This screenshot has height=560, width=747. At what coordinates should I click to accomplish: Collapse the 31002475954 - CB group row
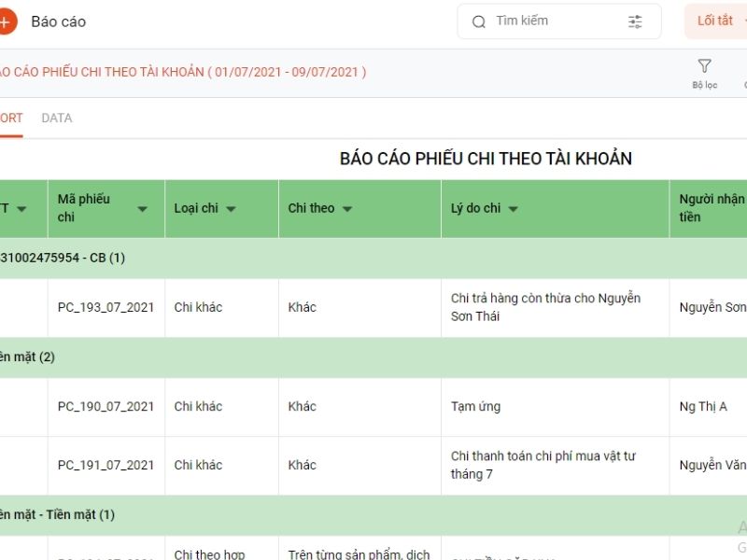coord(373,259)
